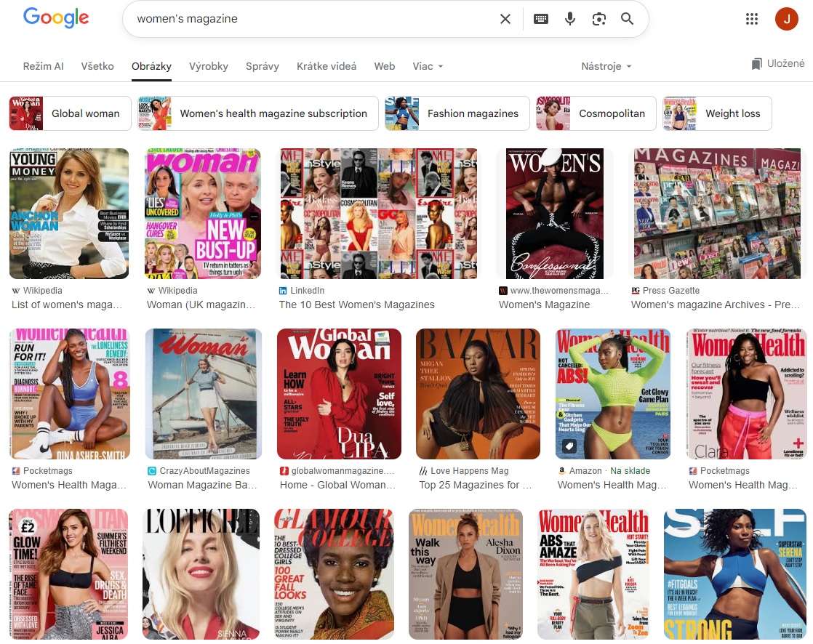Image resolution: width=813 pixels, height=644 pixels.
Task: Click the CrazyAboutMagazines favicon
Action: 152,471
